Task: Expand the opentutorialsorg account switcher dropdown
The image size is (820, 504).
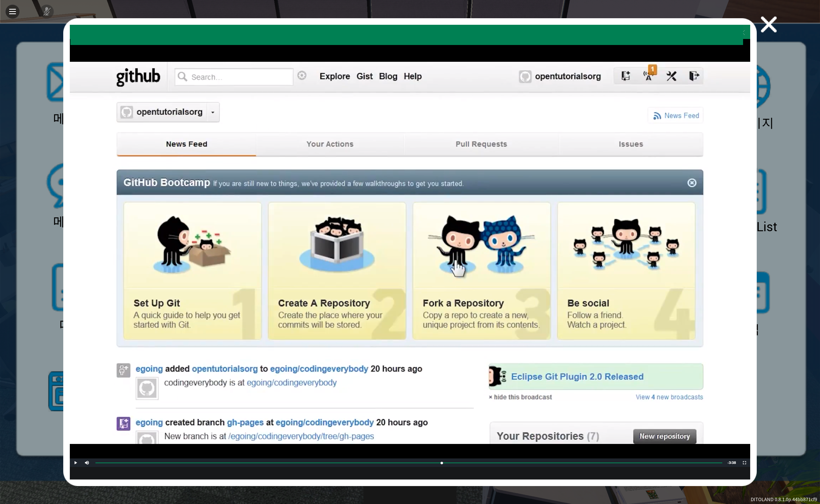Action: pos(213,112)
